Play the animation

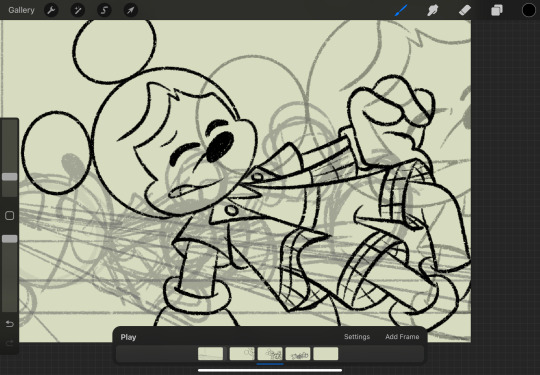tap(128, 337)
